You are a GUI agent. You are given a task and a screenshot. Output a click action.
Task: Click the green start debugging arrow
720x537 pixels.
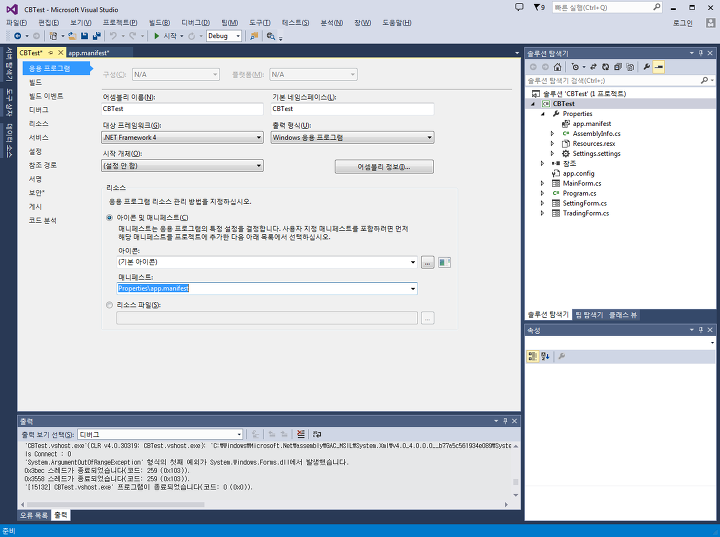(x=157, y=36)
